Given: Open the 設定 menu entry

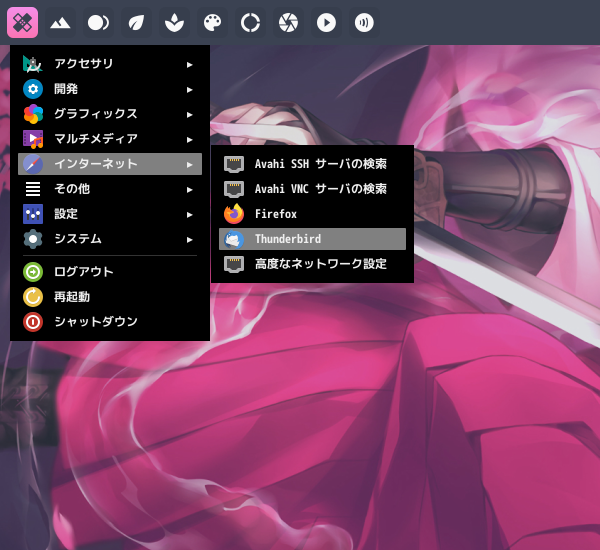Looking at the screenshot, I should (x=110, y=214).
